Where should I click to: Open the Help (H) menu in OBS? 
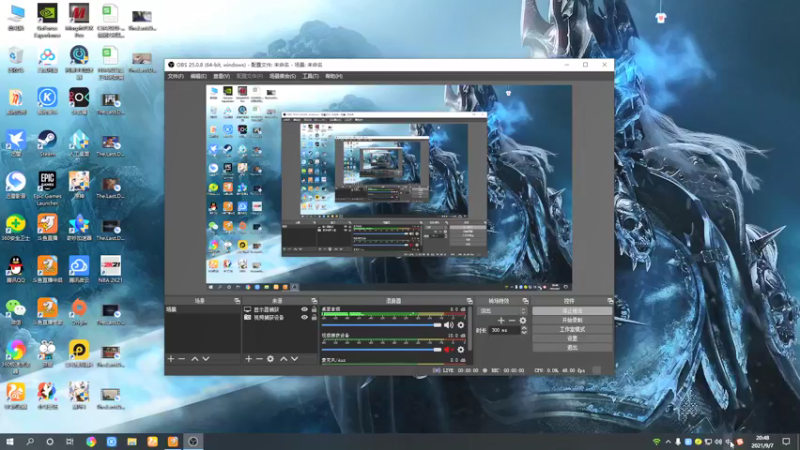click(x=334, y=76)
